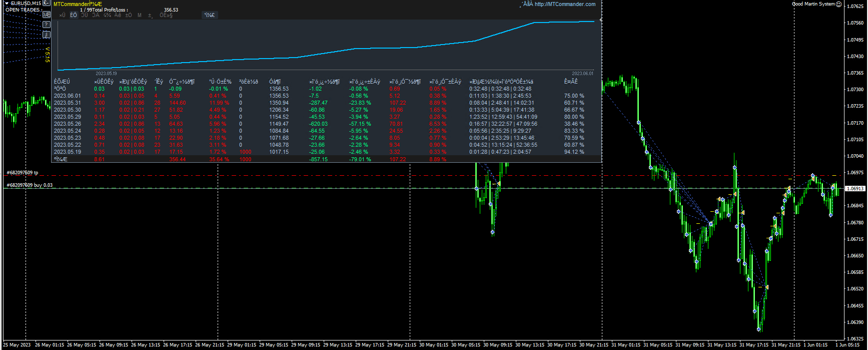Open the http://MTCommander.com link
This screenshot has width=868, height=350.
tap(565, 4)
